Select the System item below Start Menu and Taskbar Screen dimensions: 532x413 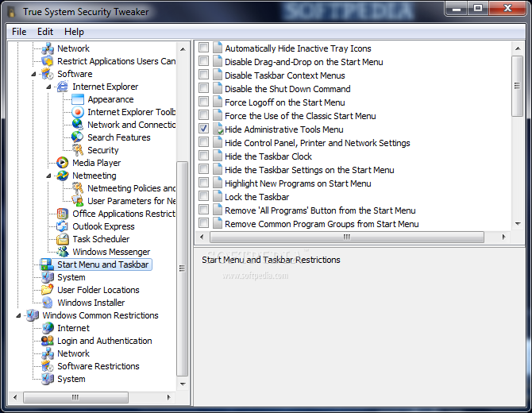[x=71, y=277]
